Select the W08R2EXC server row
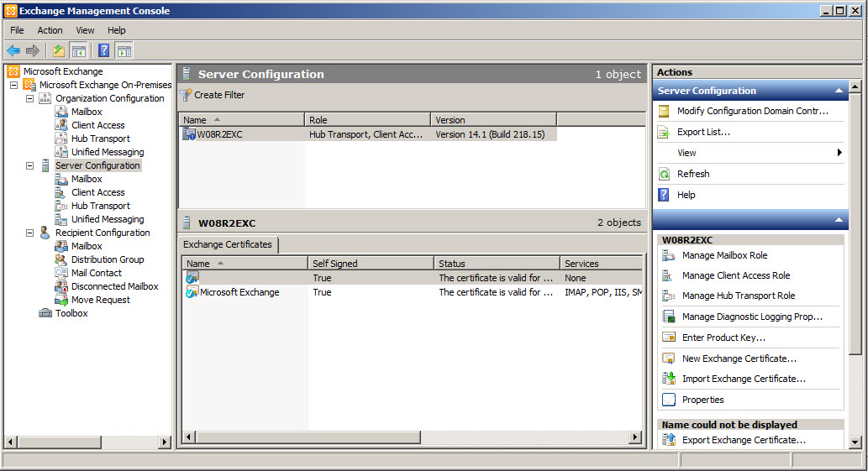The height and width of the screenshot is (471, 868). 369,134
